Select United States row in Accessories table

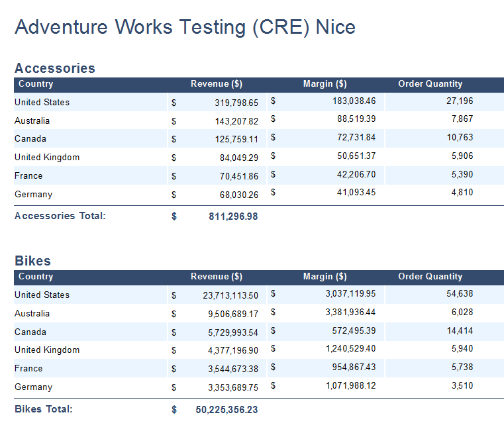(x=259, y=102)
